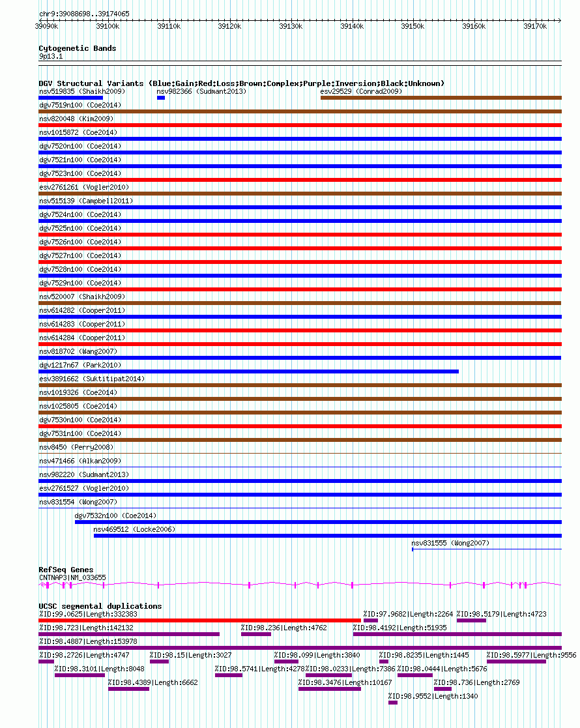Select %ID:98.4389|Length:6662 duplication label

click(x=153, y=683)
